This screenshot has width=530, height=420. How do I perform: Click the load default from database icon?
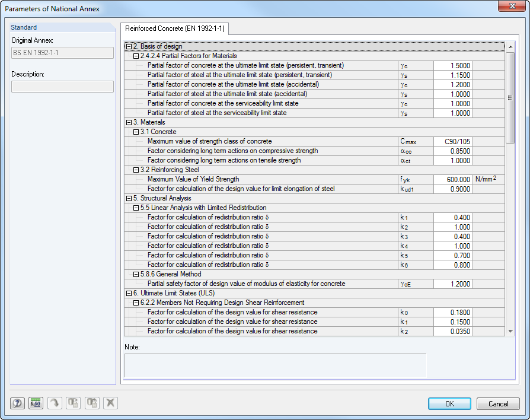click(92, 403)
